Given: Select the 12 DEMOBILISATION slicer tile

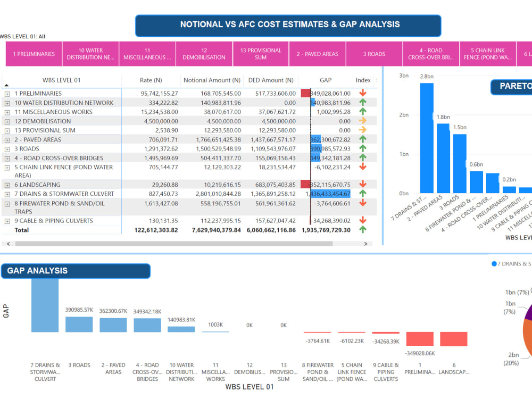Looking at the screenshot, I should coord(204,54).
